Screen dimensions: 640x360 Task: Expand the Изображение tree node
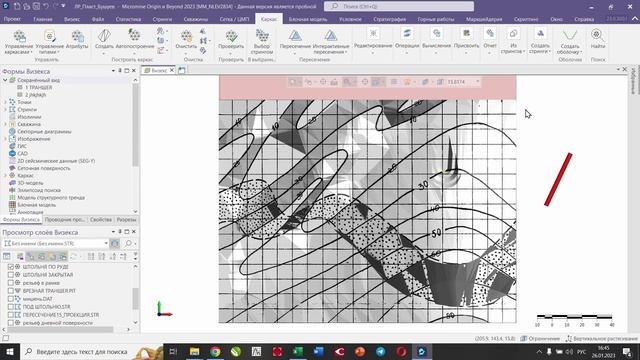[5, 139]
